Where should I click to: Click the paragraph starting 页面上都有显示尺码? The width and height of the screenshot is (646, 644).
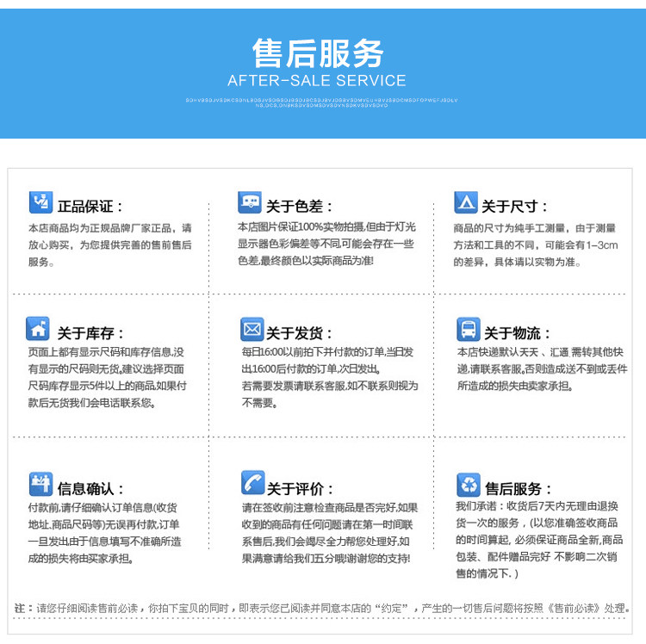click(107, 377)
